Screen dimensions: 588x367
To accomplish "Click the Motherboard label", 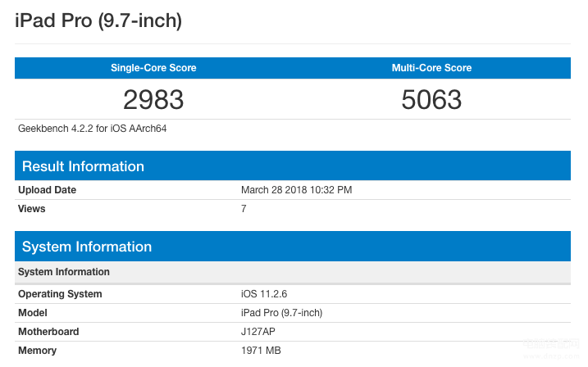I will 48,332.
